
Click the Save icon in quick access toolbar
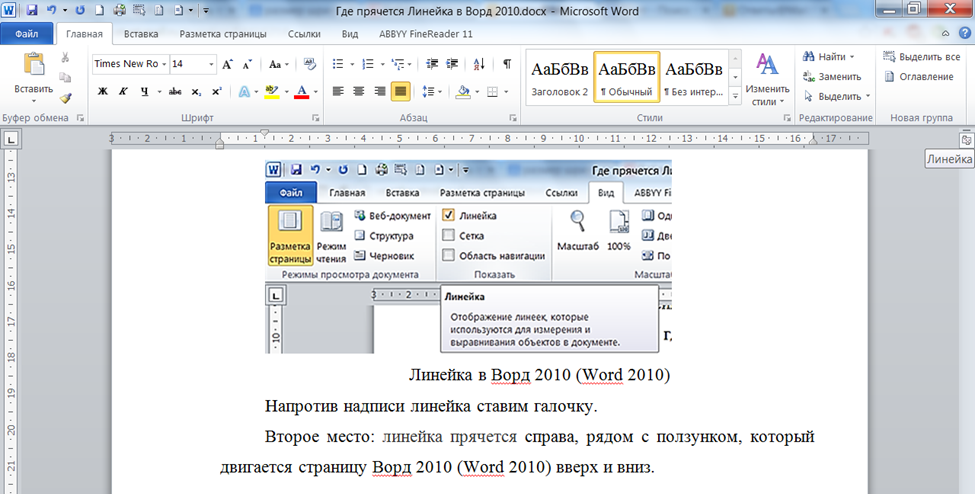coord(32,10)
